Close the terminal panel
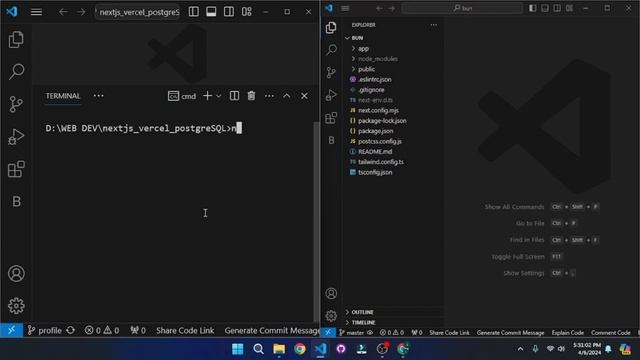The image size is (640, 360). (x=304, y=96)
